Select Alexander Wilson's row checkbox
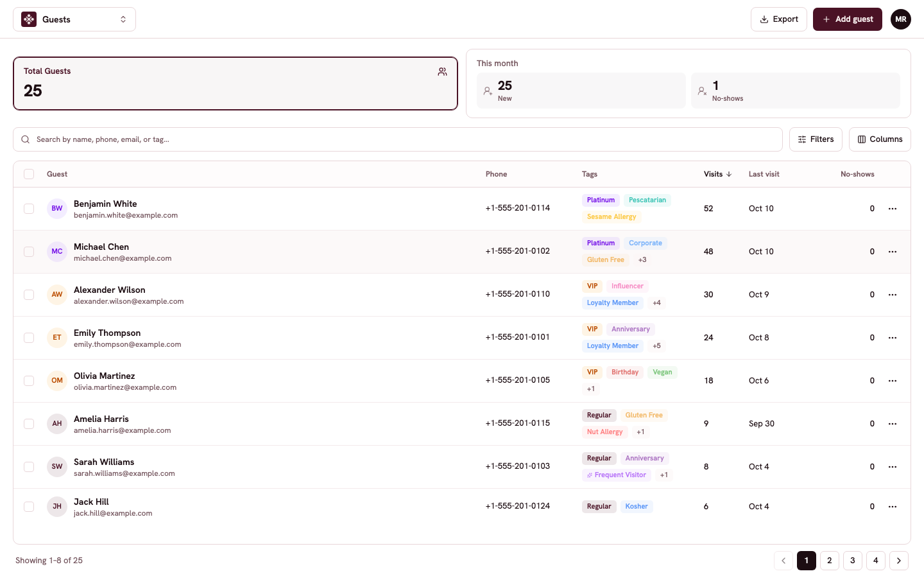Image resolution: width=924 pixels, height=578 pixels. (x=29, y=295)
